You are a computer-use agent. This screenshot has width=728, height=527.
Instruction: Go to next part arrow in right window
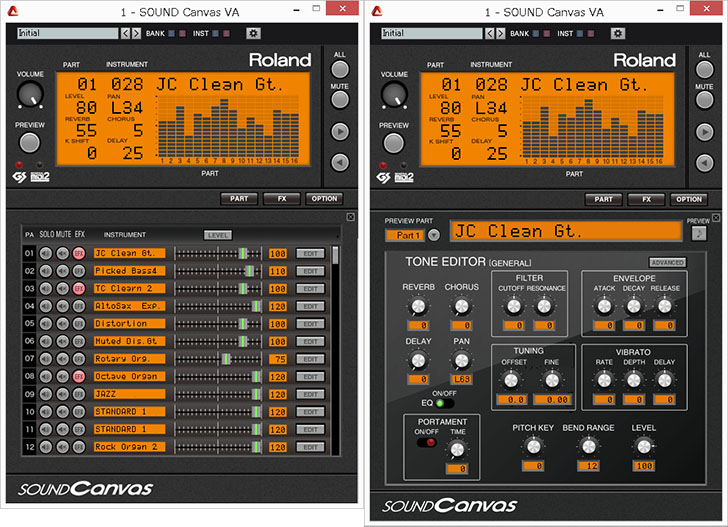pos(704,132)
